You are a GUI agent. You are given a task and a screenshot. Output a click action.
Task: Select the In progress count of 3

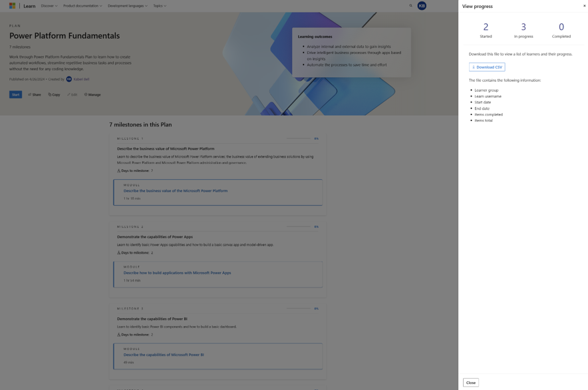tap(523, 30)
